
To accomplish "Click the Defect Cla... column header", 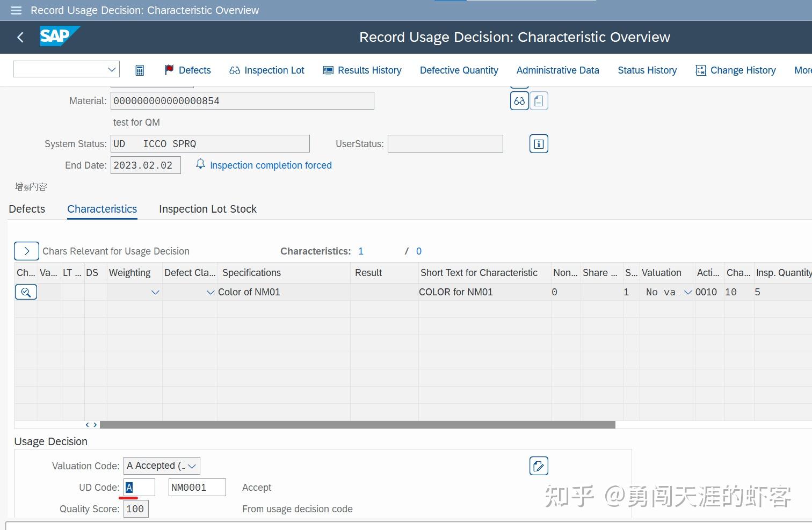I will tap(190, 273).
